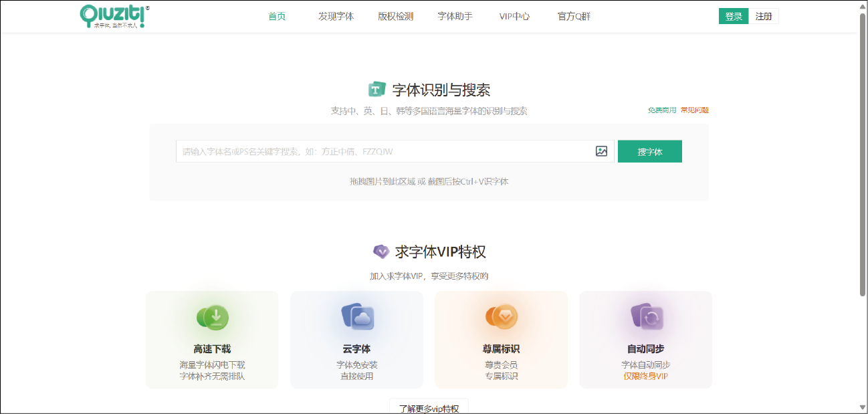The width and height of the screenshot is (868, 414).
Task: Open the 版权检测 menu item
Action: point(395,17)
